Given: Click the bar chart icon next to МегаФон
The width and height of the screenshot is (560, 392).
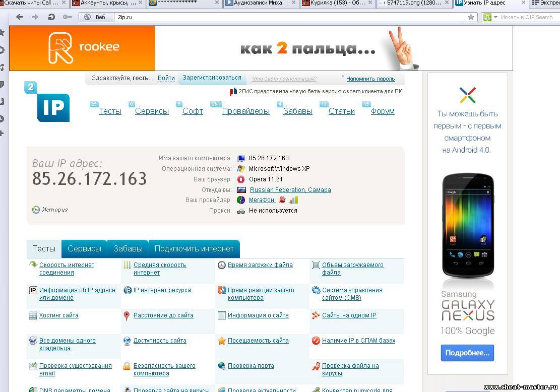Looking at the screenshot, I should (x=293, y=200).
